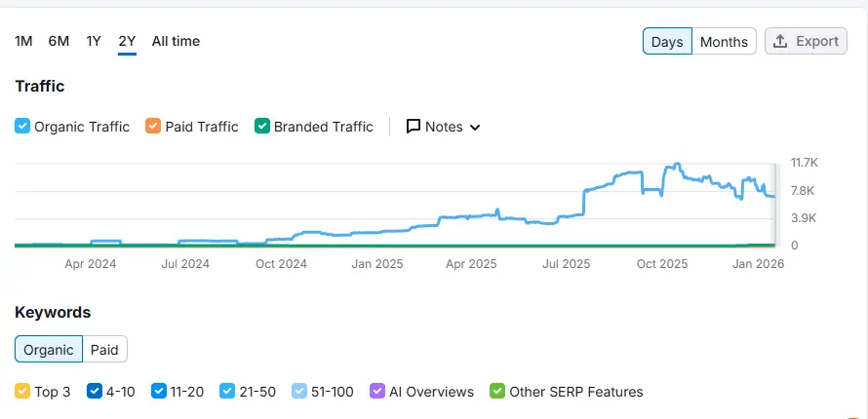
Task: Switch chart granularity to Months
Action: pos(724,42)
